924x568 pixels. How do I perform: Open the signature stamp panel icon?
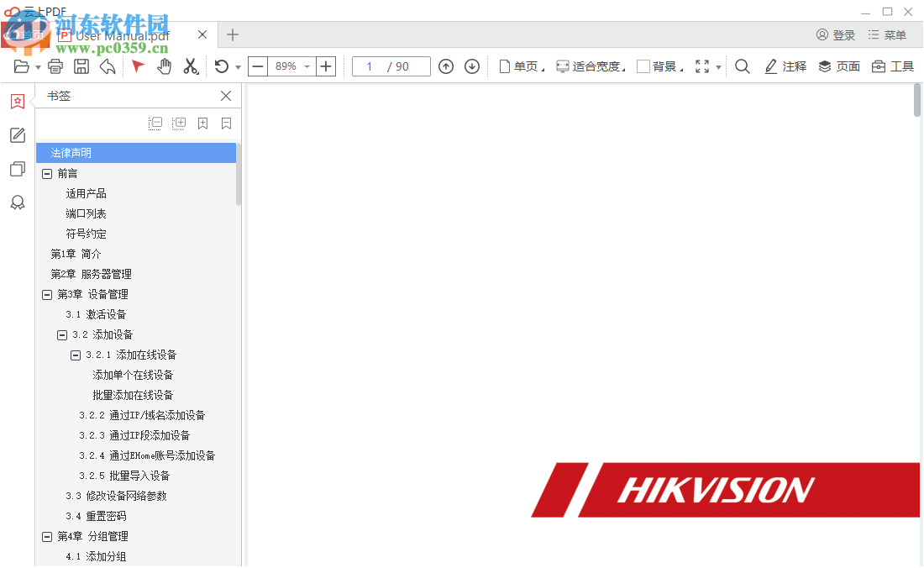click(18, 202)
